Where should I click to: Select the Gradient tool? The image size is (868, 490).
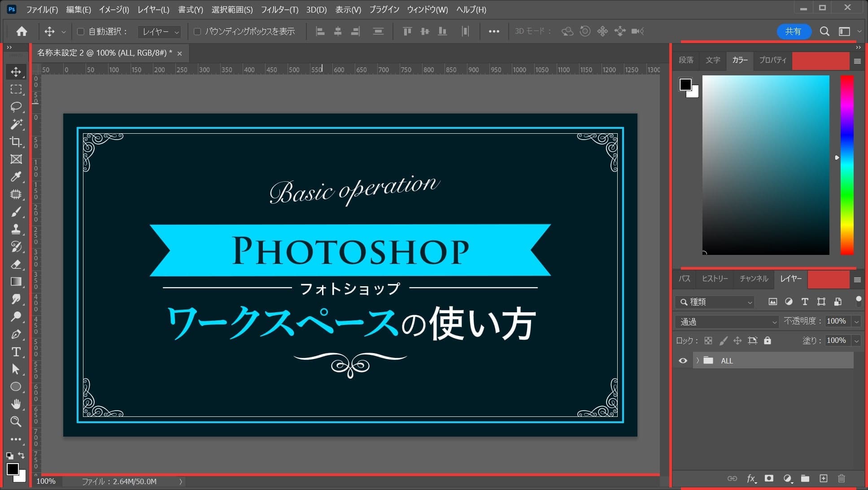[x=16, y=282]
